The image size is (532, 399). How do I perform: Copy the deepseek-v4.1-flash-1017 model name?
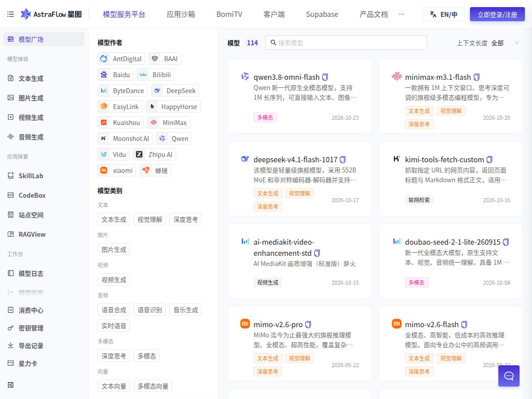click(343, 160)
